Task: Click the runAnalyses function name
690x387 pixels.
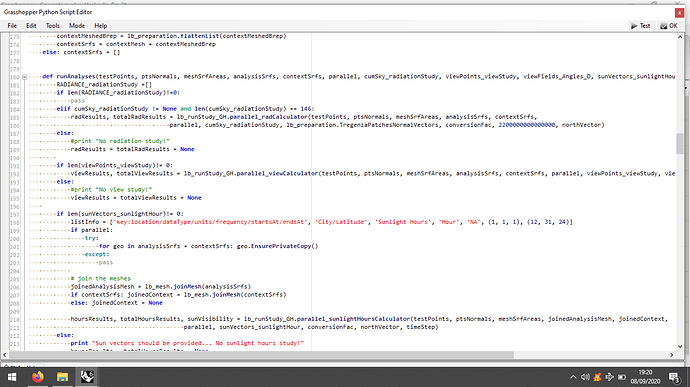Action: click(76, 77)
